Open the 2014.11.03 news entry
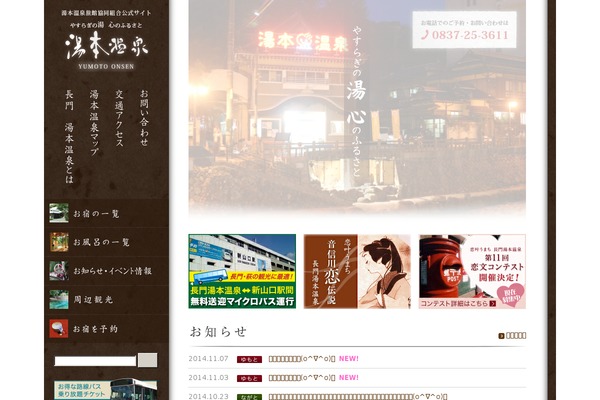Viewport: 600px width, 400px height. pos(302,378)
